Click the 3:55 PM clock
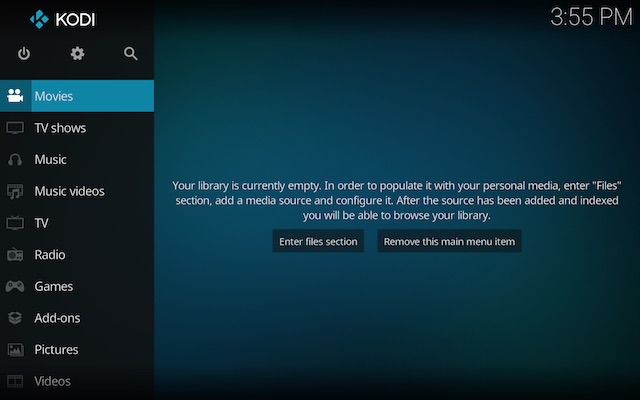Screen dimensions: 640x400 [591, 17]
